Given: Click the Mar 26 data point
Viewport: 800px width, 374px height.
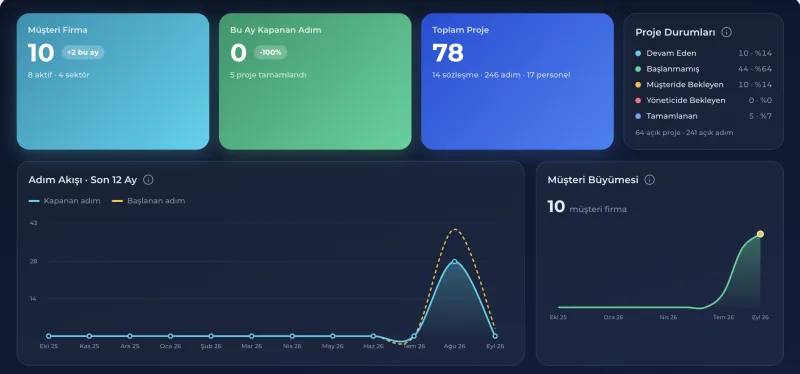Looking at the screenshot, I should point(252,336).
